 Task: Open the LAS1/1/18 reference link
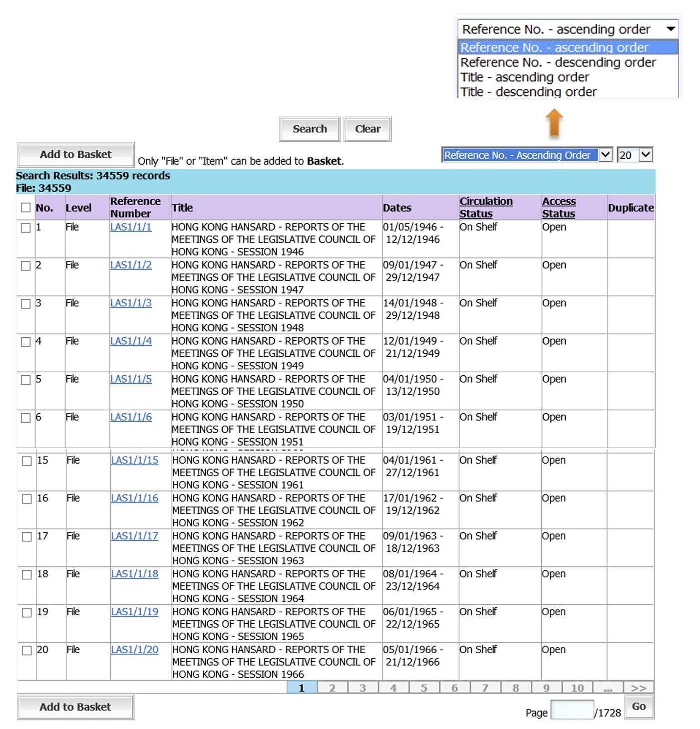tap(134, 574)
